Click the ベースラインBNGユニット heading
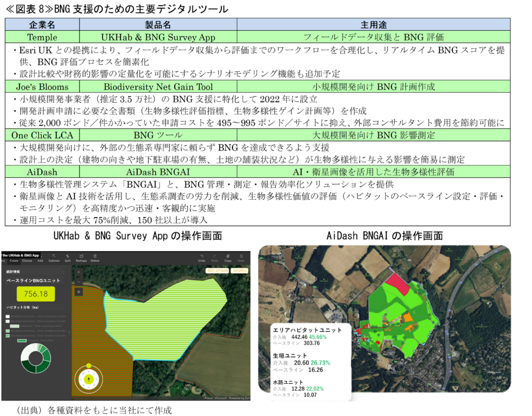This screenshot has height=416, width=532. [x=33, y=280]
